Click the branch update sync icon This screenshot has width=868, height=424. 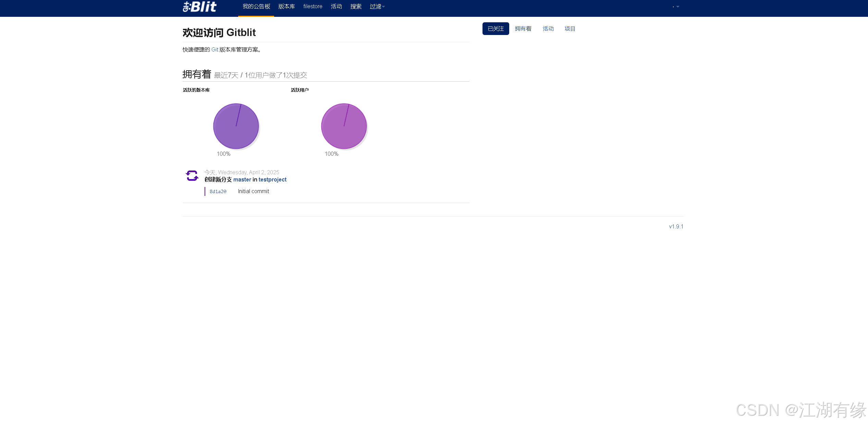pyautogui.click(x=192, y=176)
